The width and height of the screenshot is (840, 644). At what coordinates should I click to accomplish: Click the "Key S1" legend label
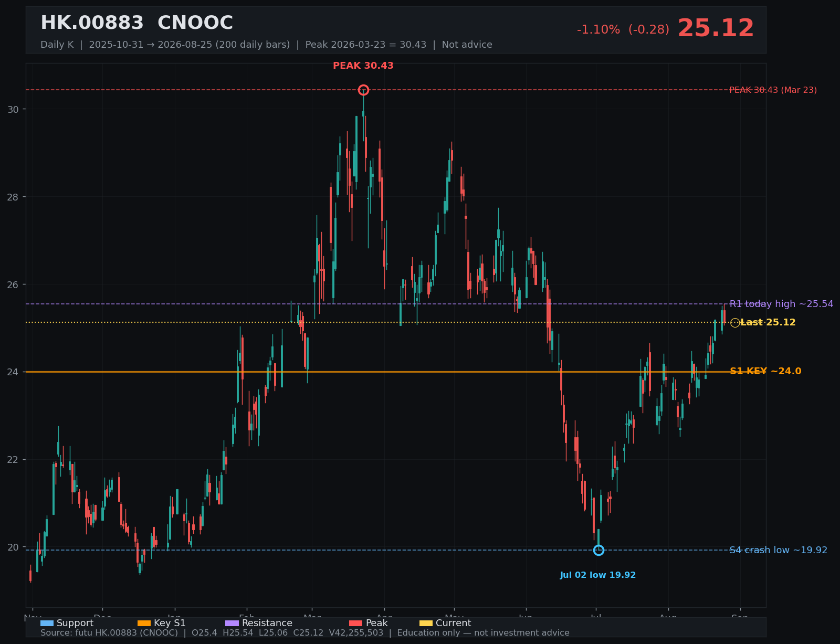170,623
